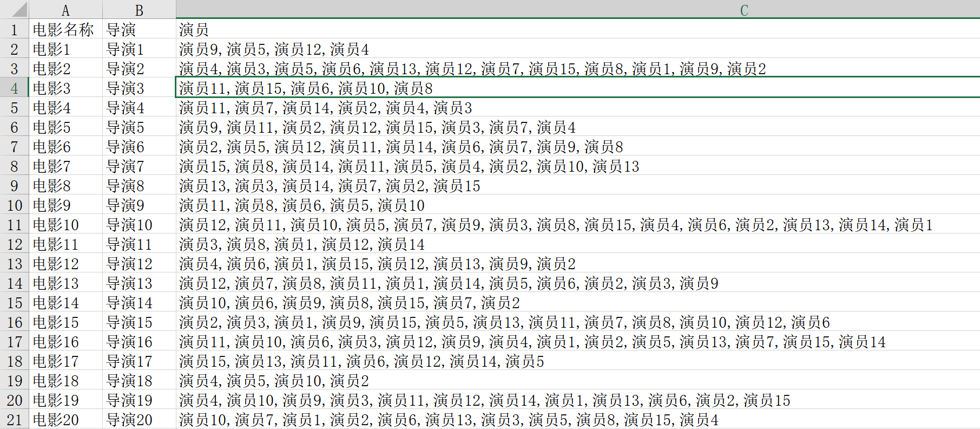Screen dimensions: 980x429
Task: Select the cell 导演8
Action: (139, 185)
